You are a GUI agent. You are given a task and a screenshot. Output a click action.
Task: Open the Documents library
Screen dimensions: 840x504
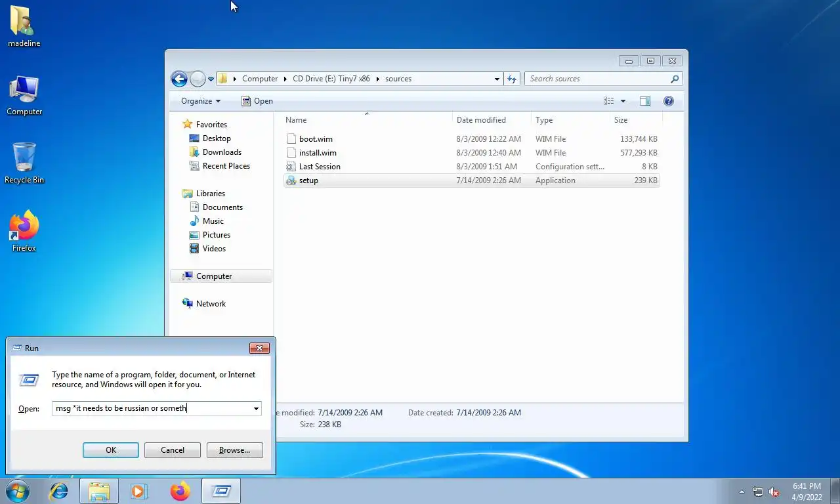click(x=222, y=207)
